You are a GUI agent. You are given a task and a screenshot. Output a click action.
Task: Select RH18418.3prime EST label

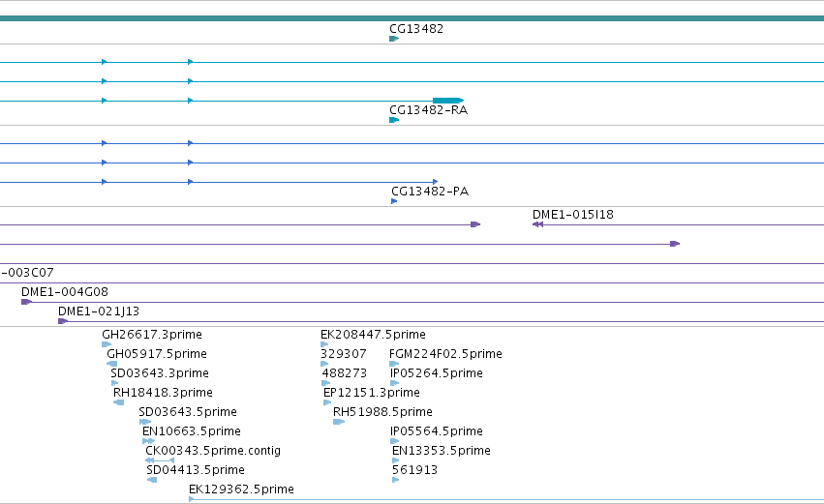[x=163, y=393]
